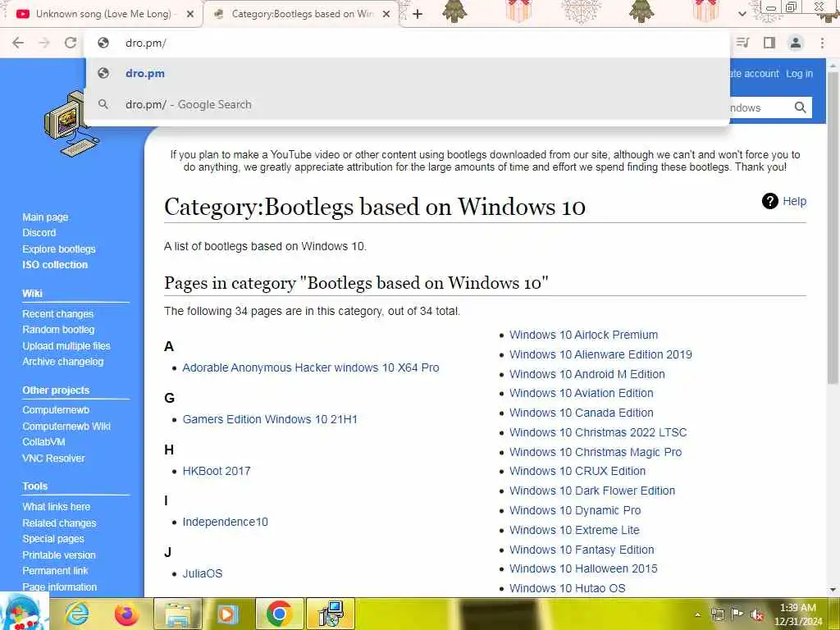Image resolution: width=840 pixels, height=630 pixels.
Task: Open Windows 10 Alienware Edition 2019
Action: 600,354
